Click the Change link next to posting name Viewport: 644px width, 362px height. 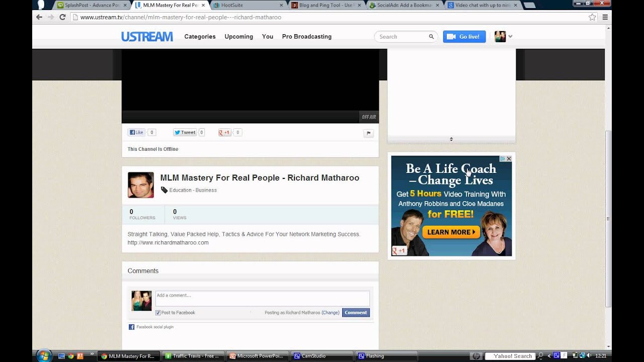point(331,313)
